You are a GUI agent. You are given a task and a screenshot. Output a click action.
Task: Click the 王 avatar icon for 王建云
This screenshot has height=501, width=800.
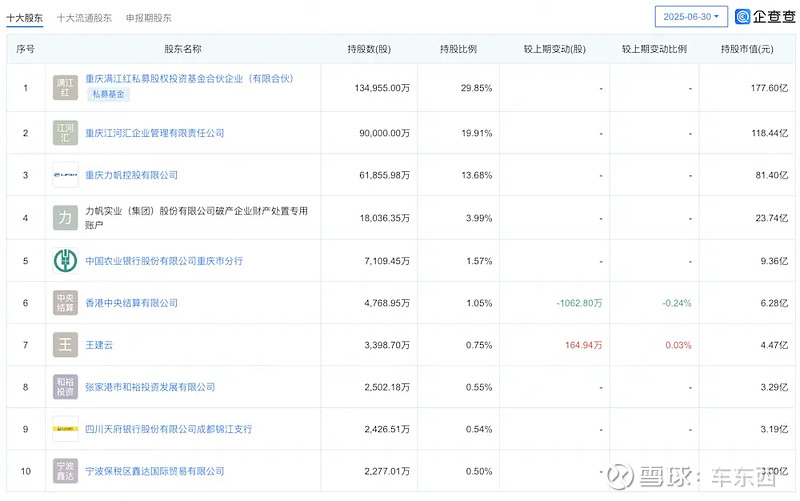pos(65,345)
